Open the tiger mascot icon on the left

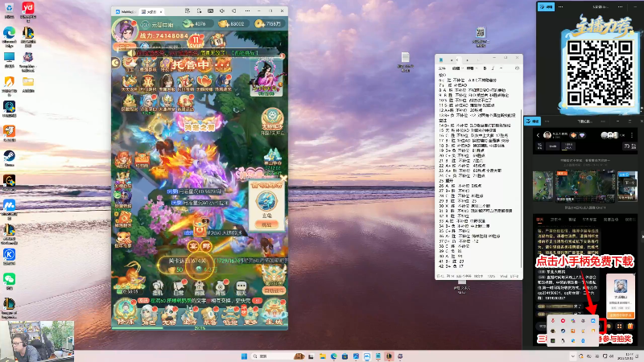tap(123, 239)
